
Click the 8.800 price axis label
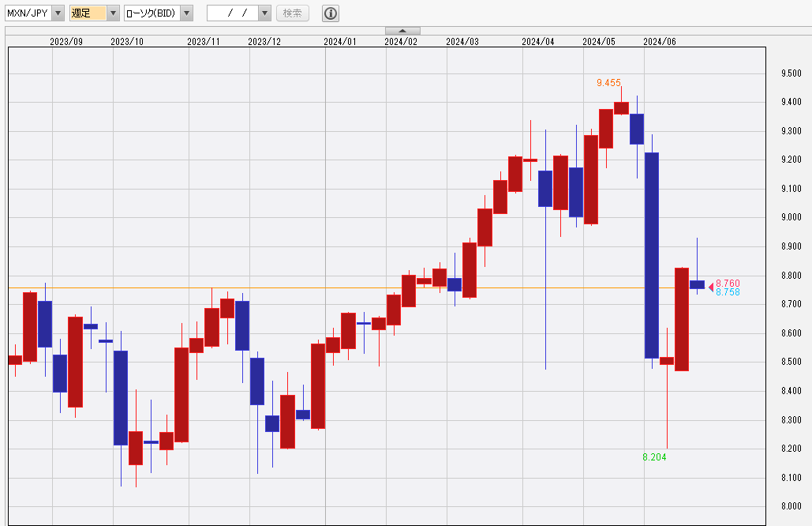click(x=791, y=275)
